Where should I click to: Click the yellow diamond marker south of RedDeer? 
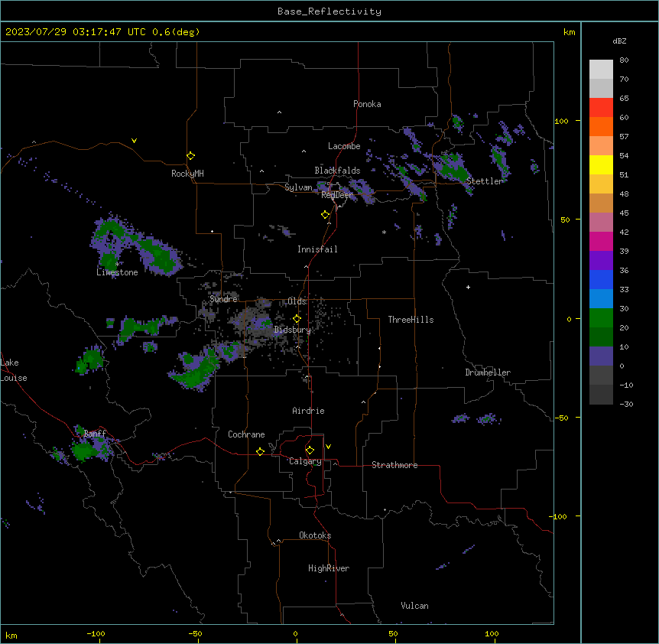(326, 215)
